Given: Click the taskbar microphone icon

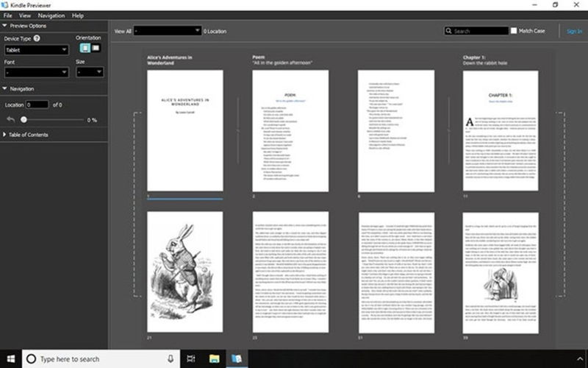Looking at the screenshot, I should (x=171, y=358).
